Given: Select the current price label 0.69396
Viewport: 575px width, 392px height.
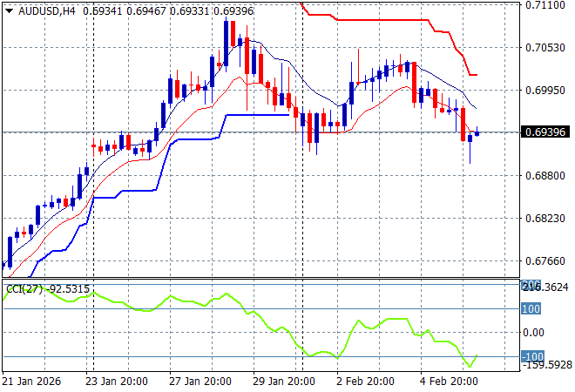Looking at the screenshot, I should point(545,132).
